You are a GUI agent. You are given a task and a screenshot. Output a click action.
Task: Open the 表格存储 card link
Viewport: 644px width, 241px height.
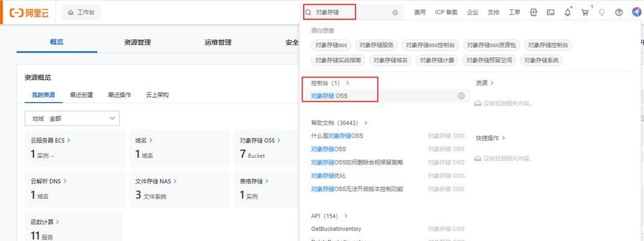(254, 181)
